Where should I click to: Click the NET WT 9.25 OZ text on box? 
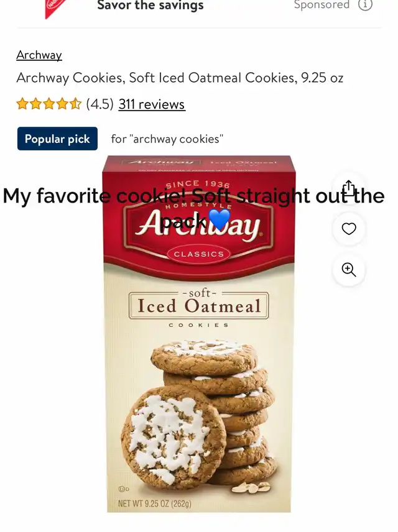pos(154,503)
